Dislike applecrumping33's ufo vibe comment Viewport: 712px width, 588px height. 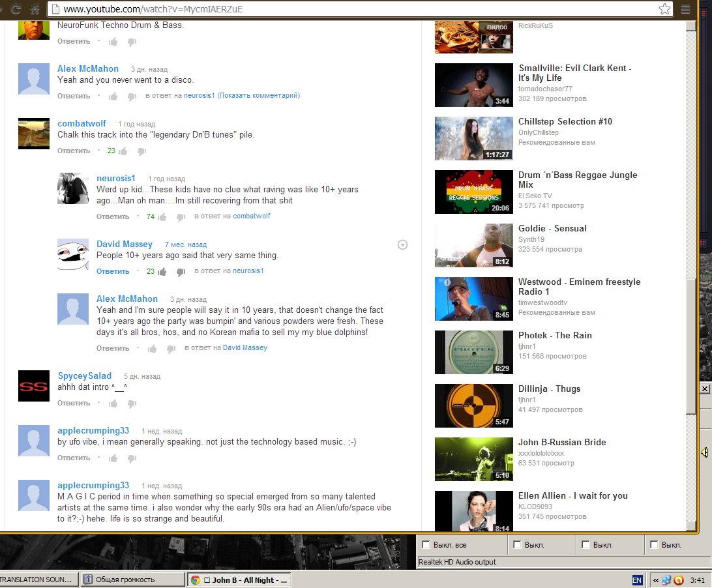(132, 458)
